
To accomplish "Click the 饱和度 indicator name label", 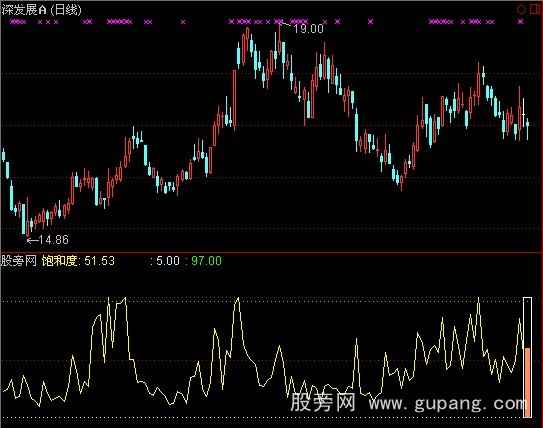I will (x=59, y=261).
